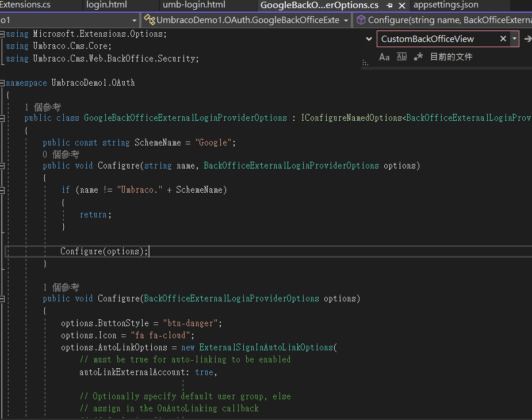Viewport: 532px width, 420px height.
Task: Click the return; statement
Action: click(x=95, y=215)
